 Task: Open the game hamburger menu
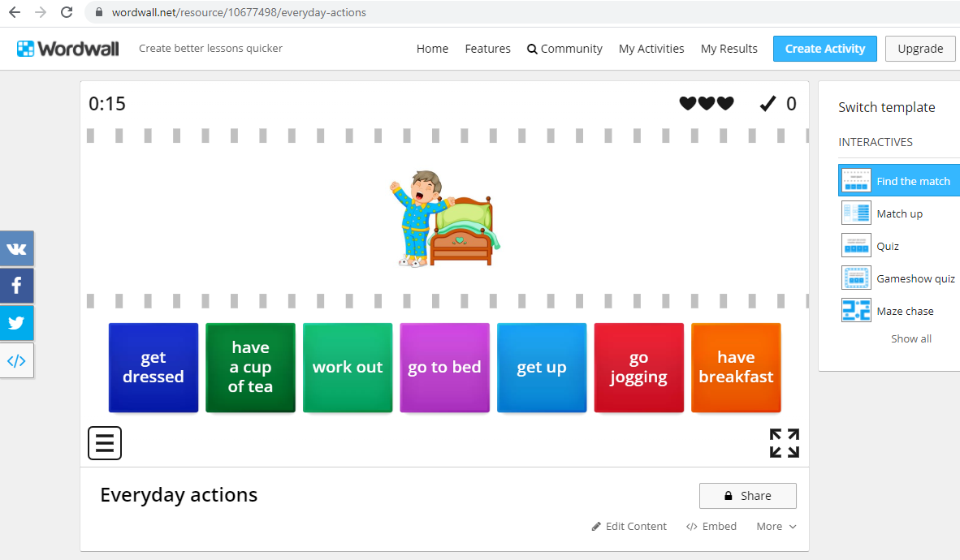point(105,442)
